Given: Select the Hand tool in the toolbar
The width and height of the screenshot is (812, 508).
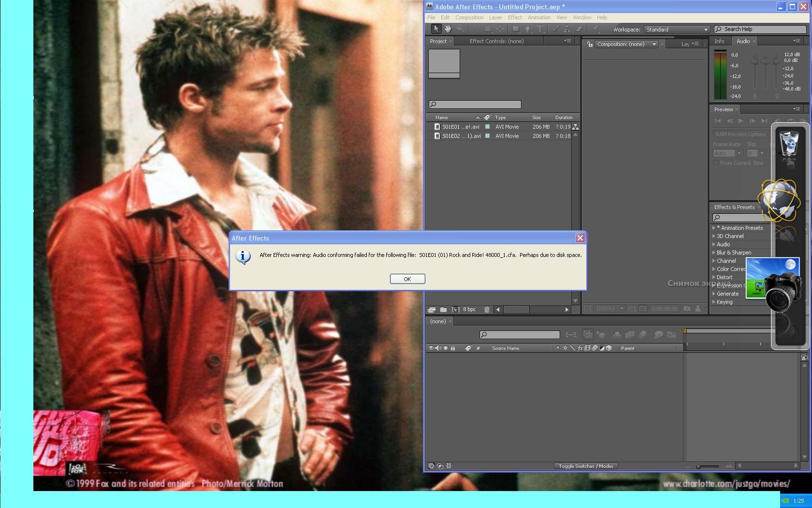Looking at the screenshot, I should point(448,29).
